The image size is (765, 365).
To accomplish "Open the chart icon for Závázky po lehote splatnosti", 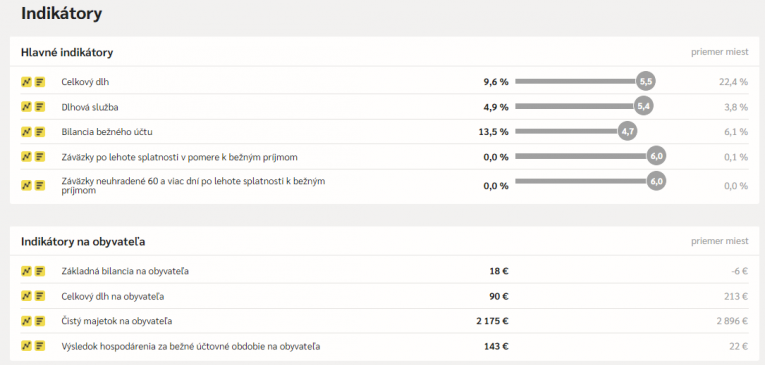I will [26, 157].
